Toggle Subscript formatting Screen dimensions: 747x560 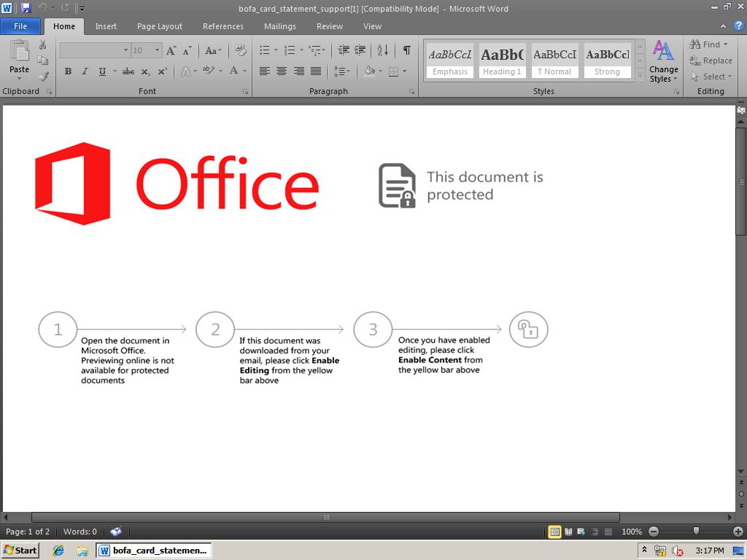click(x=146, y=71)
